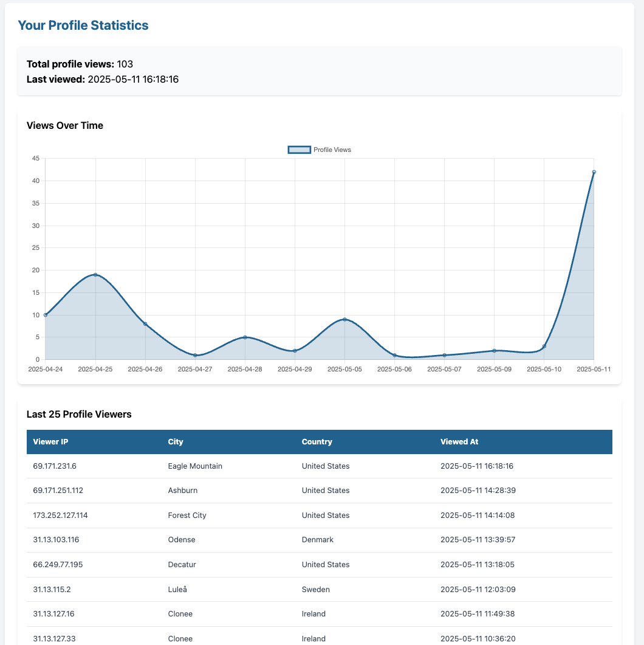Viewport: 644px width, 645px height.
Task: Click the Clonee row timestamped 11:49:38
Action: tap(243, 613)
